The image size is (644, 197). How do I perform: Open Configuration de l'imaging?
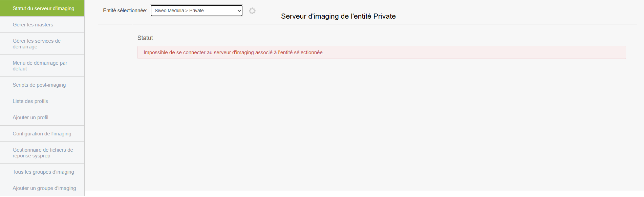42,134
